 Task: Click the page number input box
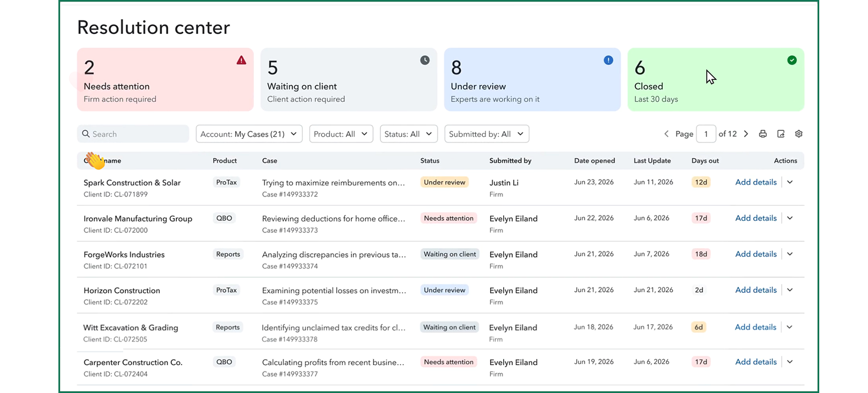(706, 134)
